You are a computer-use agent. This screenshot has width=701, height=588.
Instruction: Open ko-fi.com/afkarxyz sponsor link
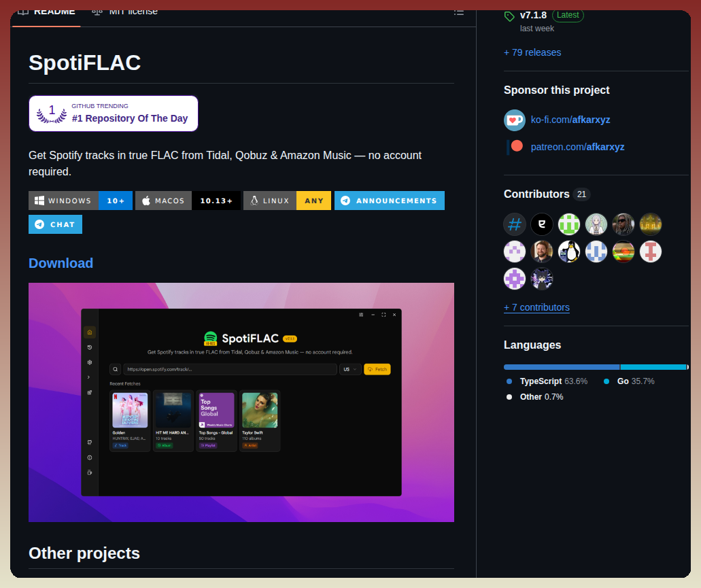click(x=570, y=120)
